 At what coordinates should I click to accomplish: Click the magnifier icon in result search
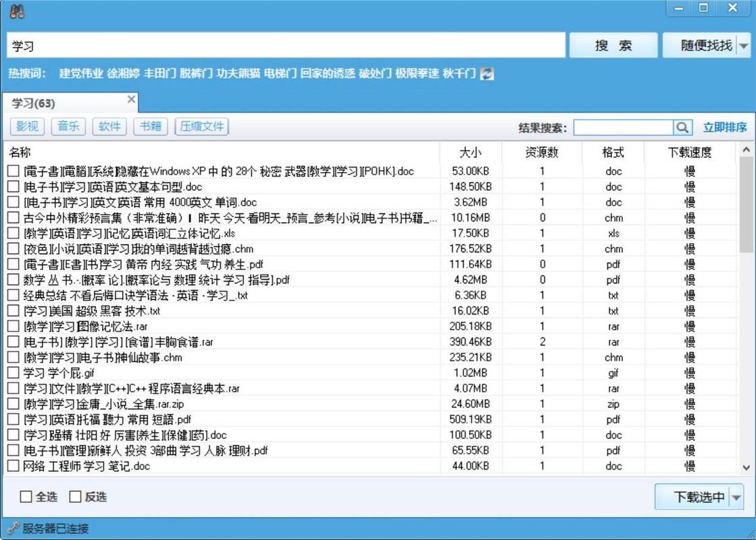(x=682, y=127)
